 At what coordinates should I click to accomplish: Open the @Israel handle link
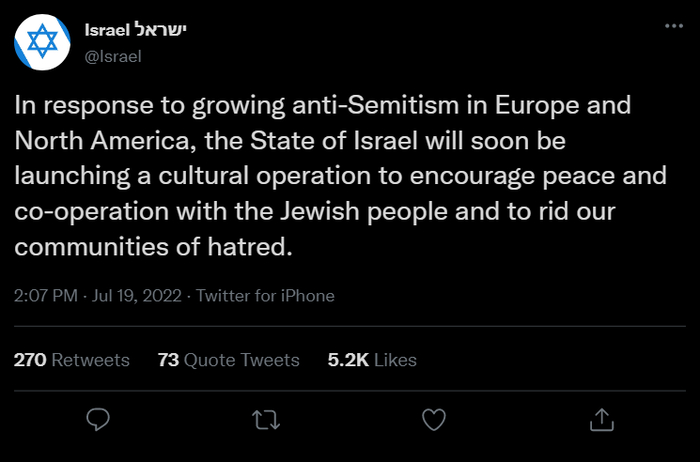[113, 56]
